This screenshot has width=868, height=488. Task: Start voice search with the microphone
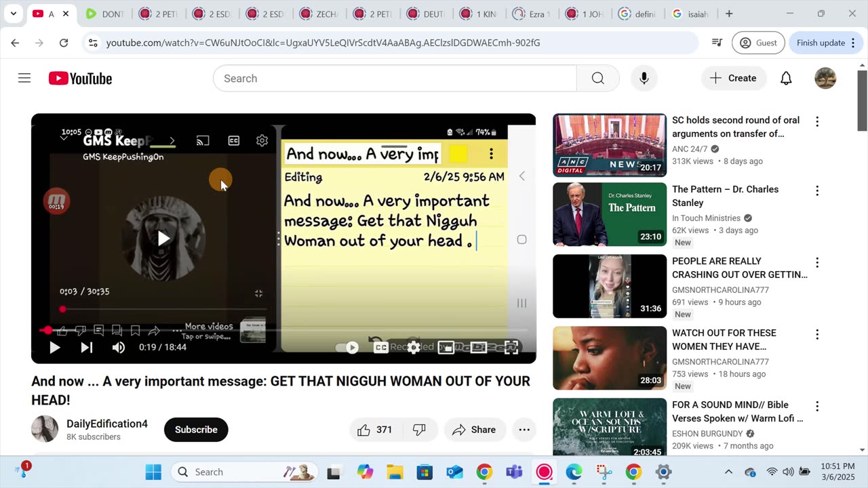[644, 79]
